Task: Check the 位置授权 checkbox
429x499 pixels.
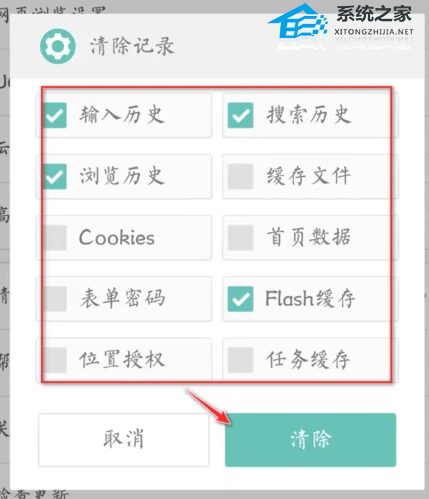Action: point(55,360)
